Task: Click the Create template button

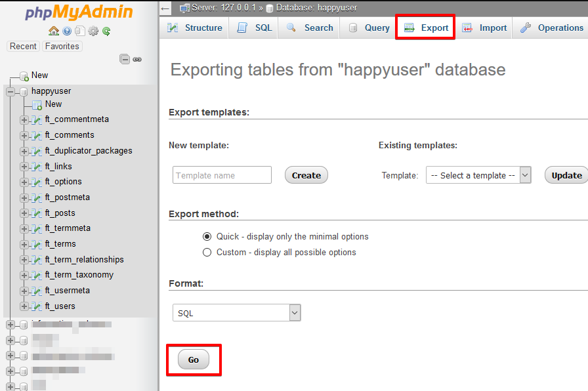Action: (x=306, y=175)
